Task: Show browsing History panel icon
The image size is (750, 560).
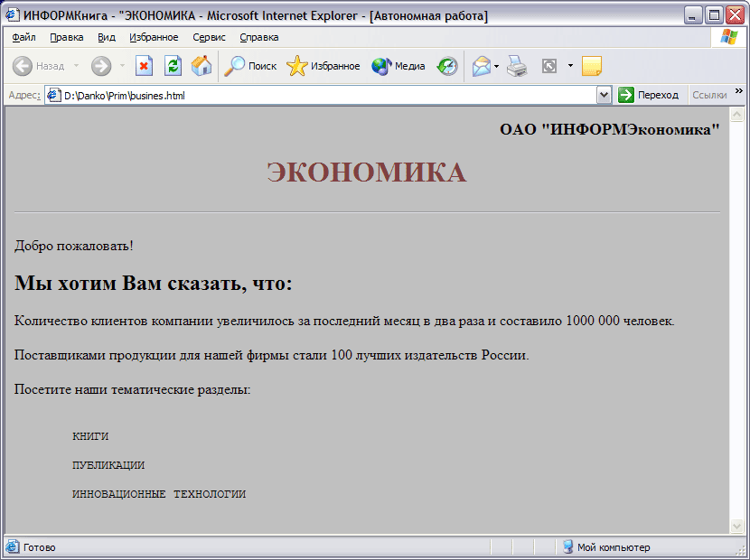Action: (447, 66)
